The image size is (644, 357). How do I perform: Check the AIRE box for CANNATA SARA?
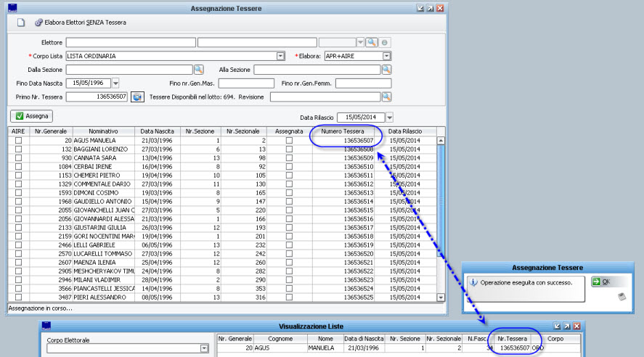click(x=18, y=157)
